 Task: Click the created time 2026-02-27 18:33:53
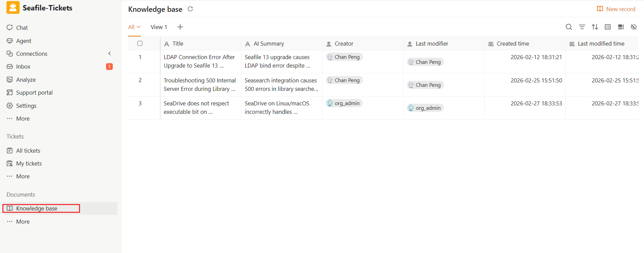(536, 103)
